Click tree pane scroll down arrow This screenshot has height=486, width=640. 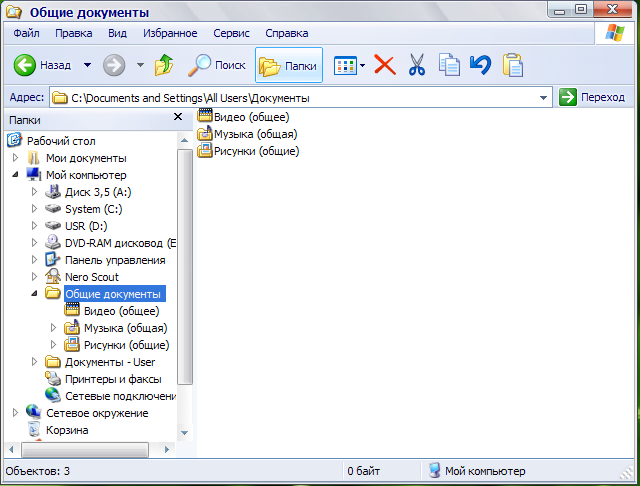click(x=184, y=433)
